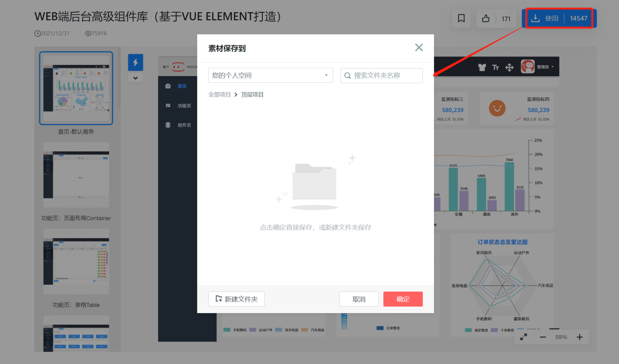Screen dimensions: 619x364
Task: Click the blue lightning bolt icon
Action: [x=135, y=62]
